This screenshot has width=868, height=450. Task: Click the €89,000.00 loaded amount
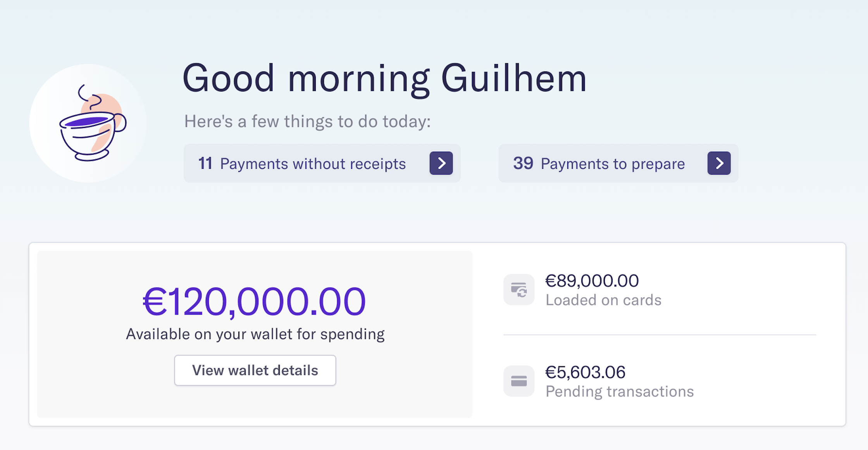[592, 280]
